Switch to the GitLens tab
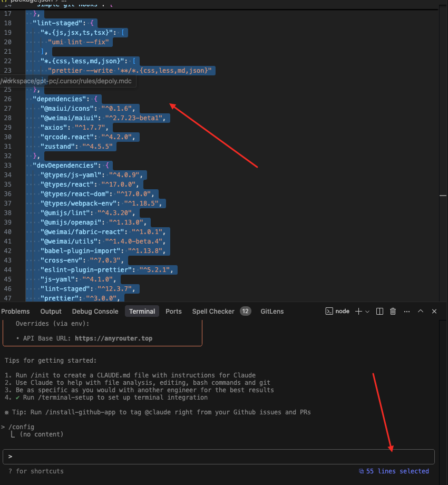Screen dimensions: 448x485 pos(272,311)
